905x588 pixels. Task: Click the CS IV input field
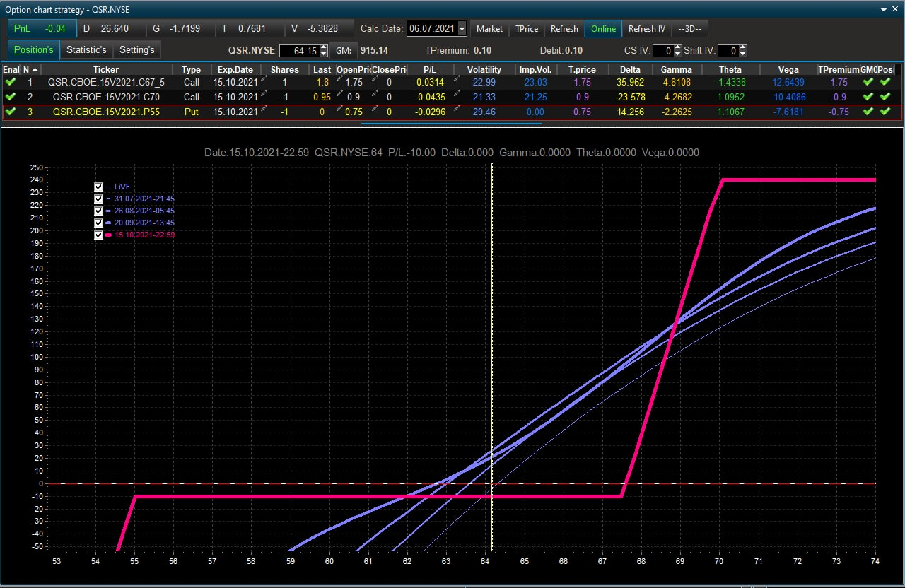[662, 51]
